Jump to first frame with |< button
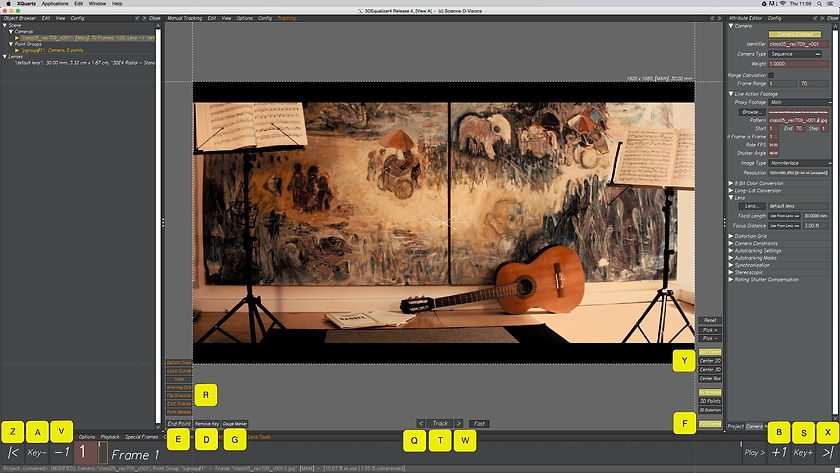This screenshot has height=473, width=840. [x=13, y=453]
